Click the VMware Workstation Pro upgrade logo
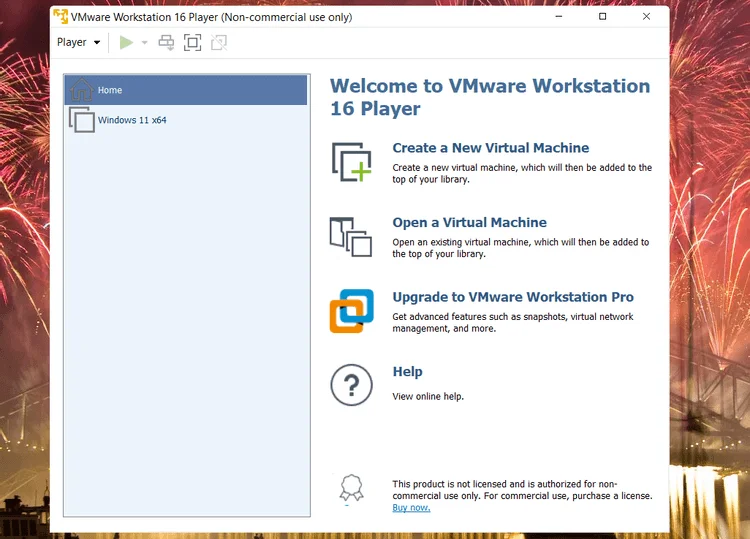The width and height of the screenshot is (750, 539). tap(352, 311)
